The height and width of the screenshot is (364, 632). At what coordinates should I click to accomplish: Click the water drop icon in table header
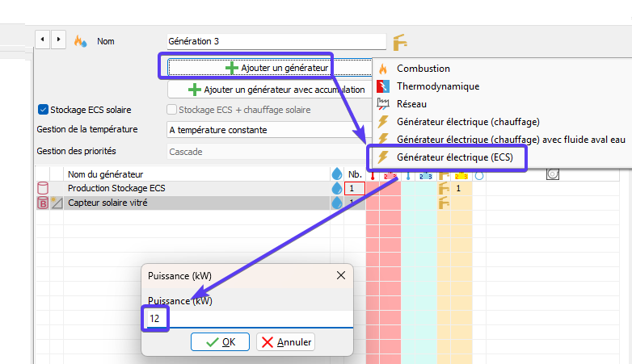coord(336,174)
